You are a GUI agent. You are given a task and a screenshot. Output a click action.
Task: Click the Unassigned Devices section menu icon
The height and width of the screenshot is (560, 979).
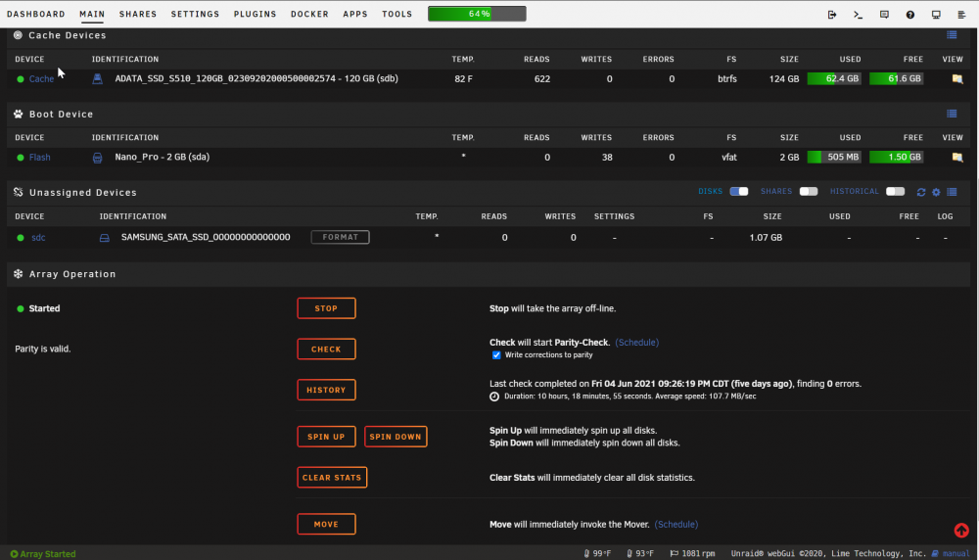coord(952,192)
